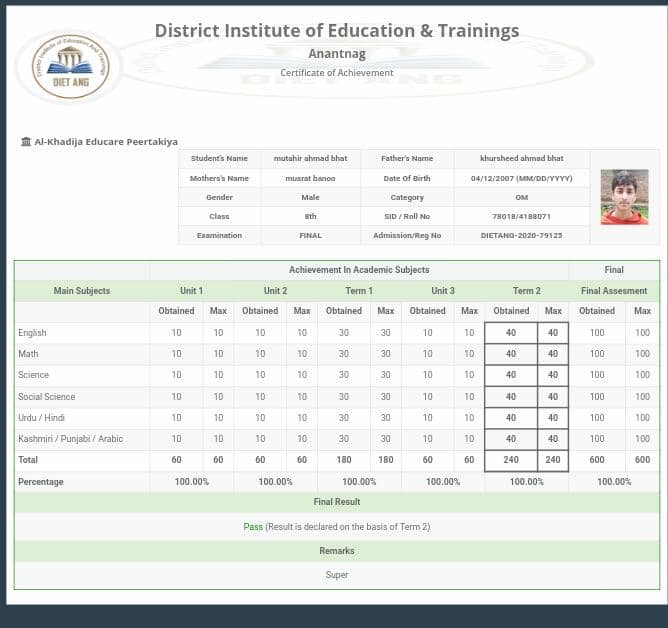Screen dimensions: 668x628
Task: Click the 'Unit 2' column header
Action: [275, 291]
